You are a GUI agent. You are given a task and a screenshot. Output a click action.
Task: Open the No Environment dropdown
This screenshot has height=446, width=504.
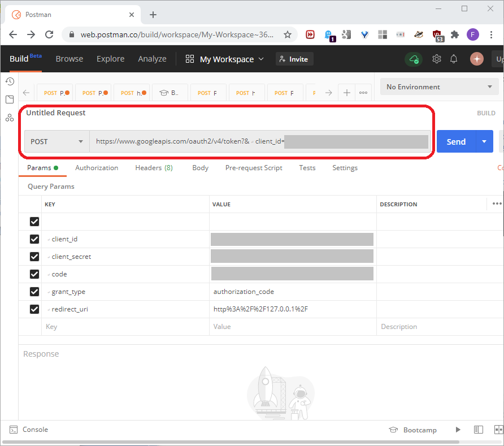tap(439, 87)
